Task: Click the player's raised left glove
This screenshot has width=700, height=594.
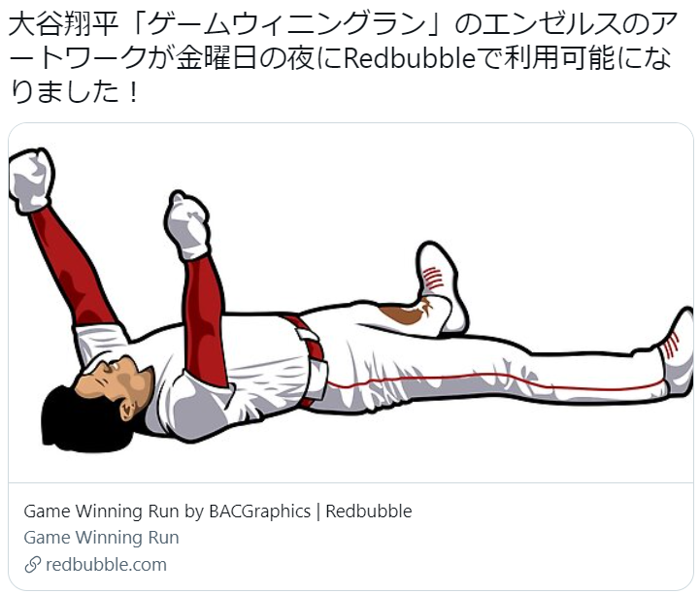Action: [x=31, y=181]
